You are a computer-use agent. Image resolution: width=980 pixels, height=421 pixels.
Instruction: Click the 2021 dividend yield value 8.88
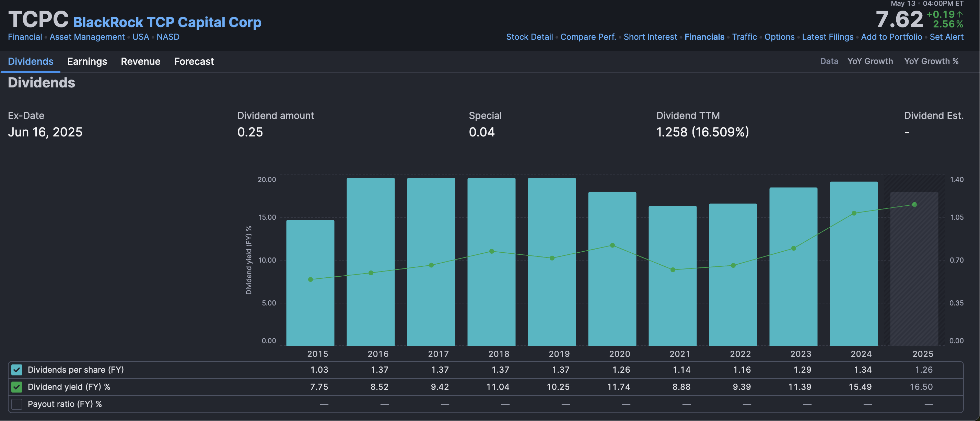pyautogui.click(x=681, y=387)
